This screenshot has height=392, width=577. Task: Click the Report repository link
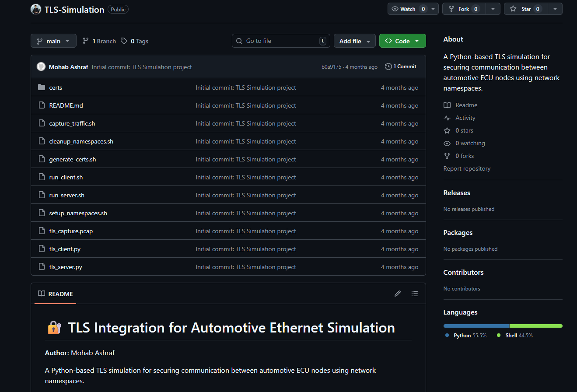click(x=467, y=168)
